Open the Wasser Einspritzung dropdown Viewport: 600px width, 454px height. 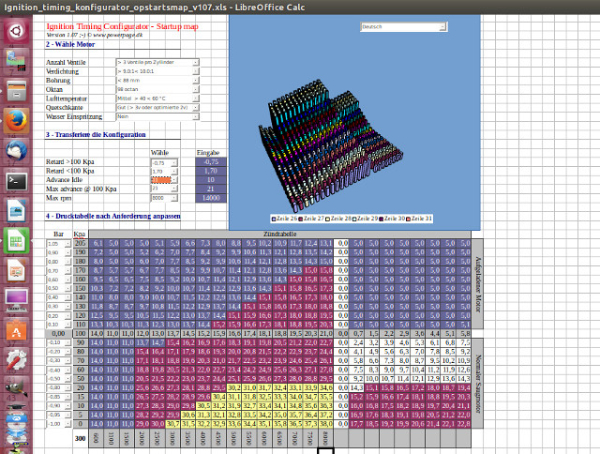[196, 116]
